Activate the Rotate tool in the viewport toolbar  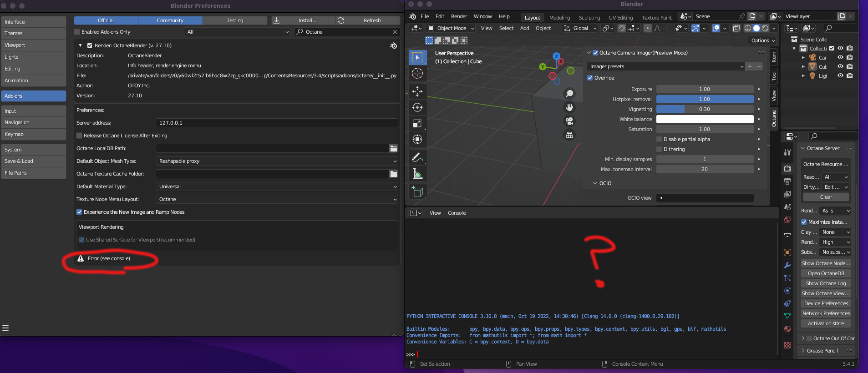(417, 107)
